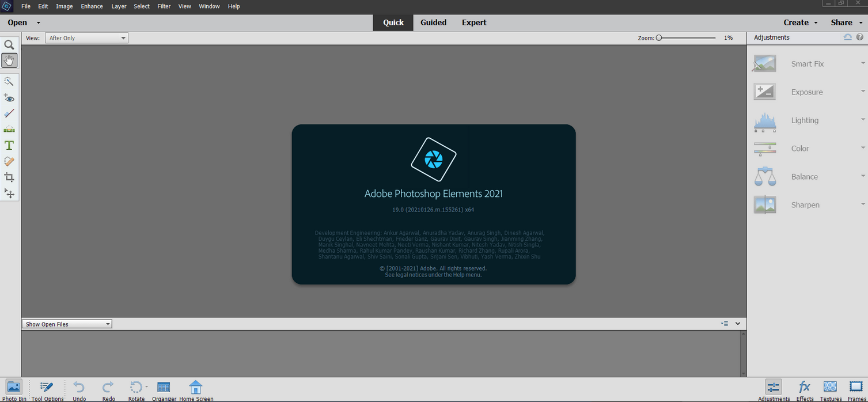The image size is (868, 402).
Task: Open the Rotate direction dropdown arrow
Action: [x=146, y=386]
